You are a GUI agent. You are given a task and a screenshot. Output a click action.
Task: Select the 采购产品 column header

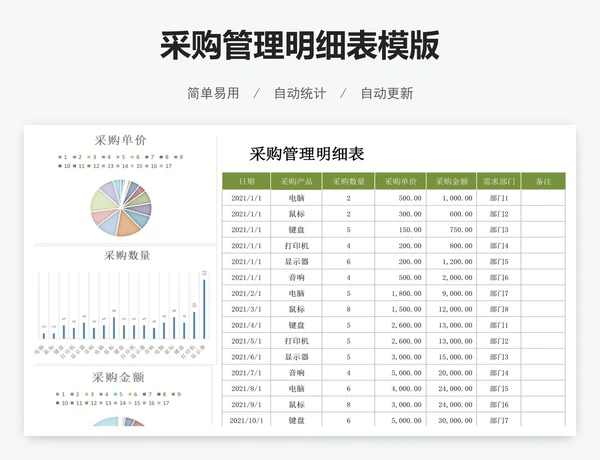[x=297, y=181]
